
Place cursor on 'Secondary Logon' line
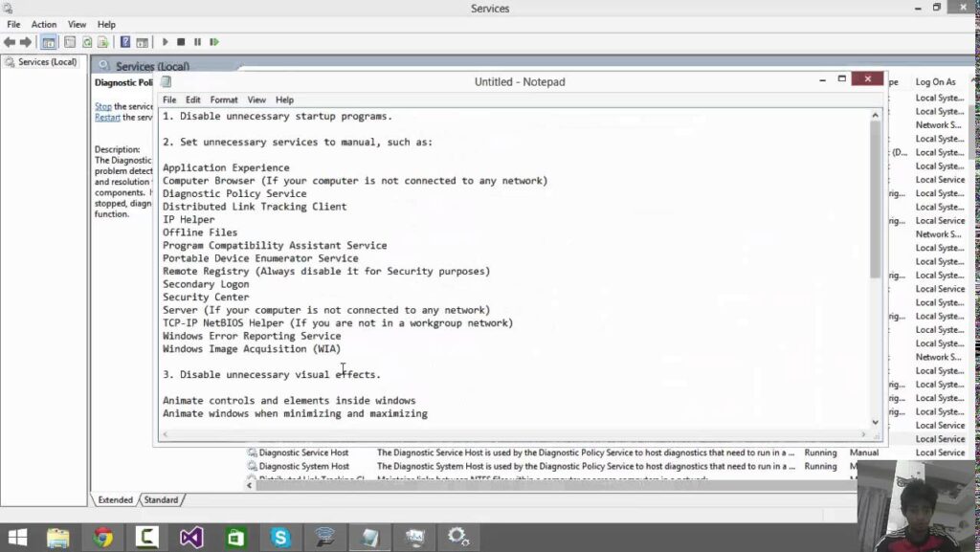(x=206, y=284)
